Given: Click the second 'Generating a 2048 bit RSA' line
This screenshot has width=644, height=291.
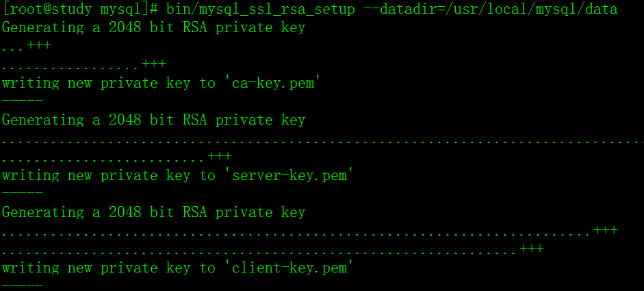Looking at the screenshot, I should [x=153, y=121].
